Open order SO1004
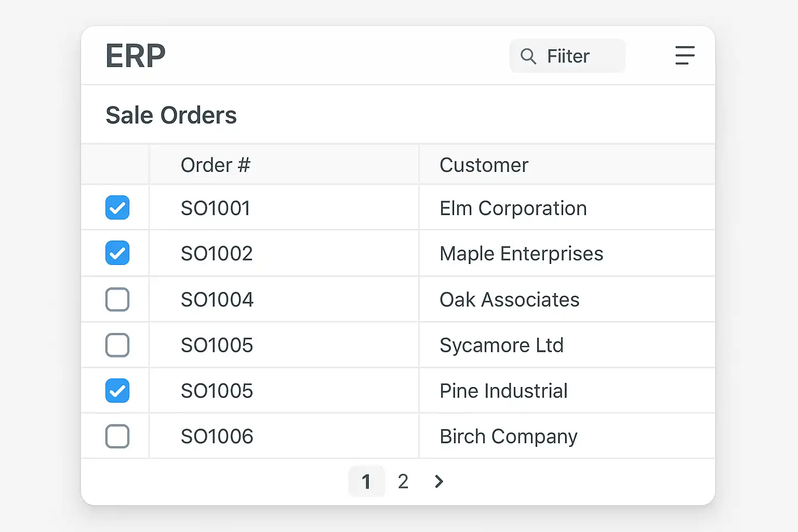The height and width of the screenshot is (532, 798). 217,300
